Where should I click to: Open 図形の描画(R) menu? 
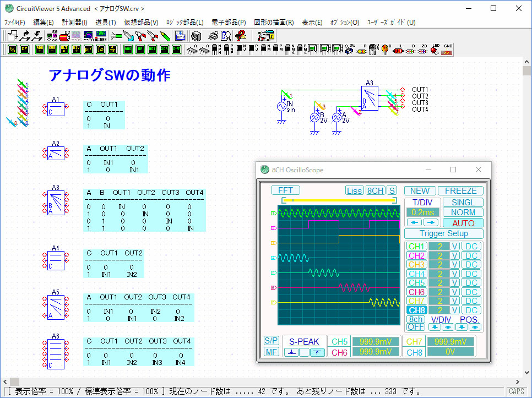[274, 23]
